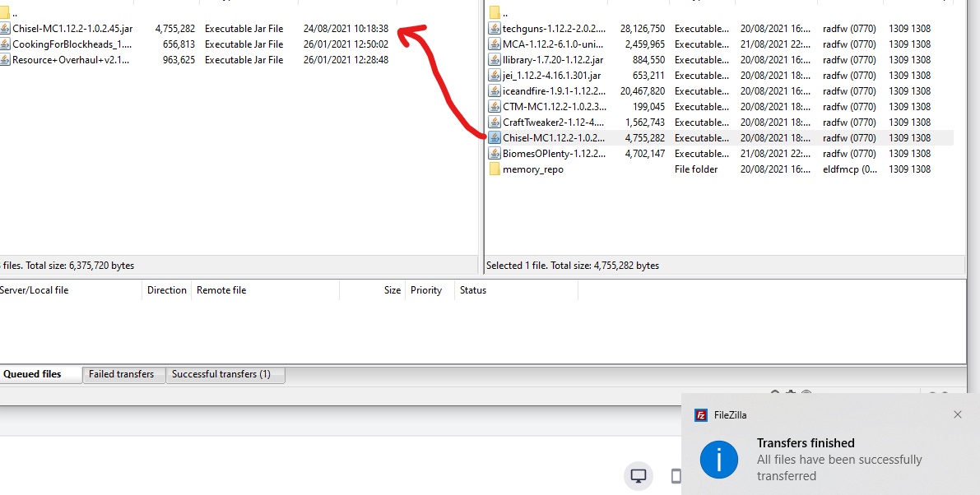Open the Failed transfers tab
This screenshot has height=495, width=980.
click(123, 374)
